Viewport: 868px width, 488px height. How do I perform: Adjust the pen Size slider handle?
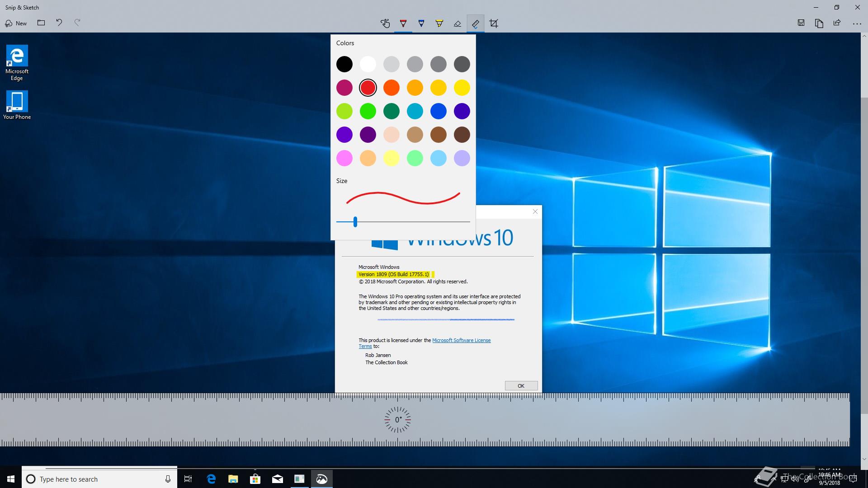pos(355,222)
